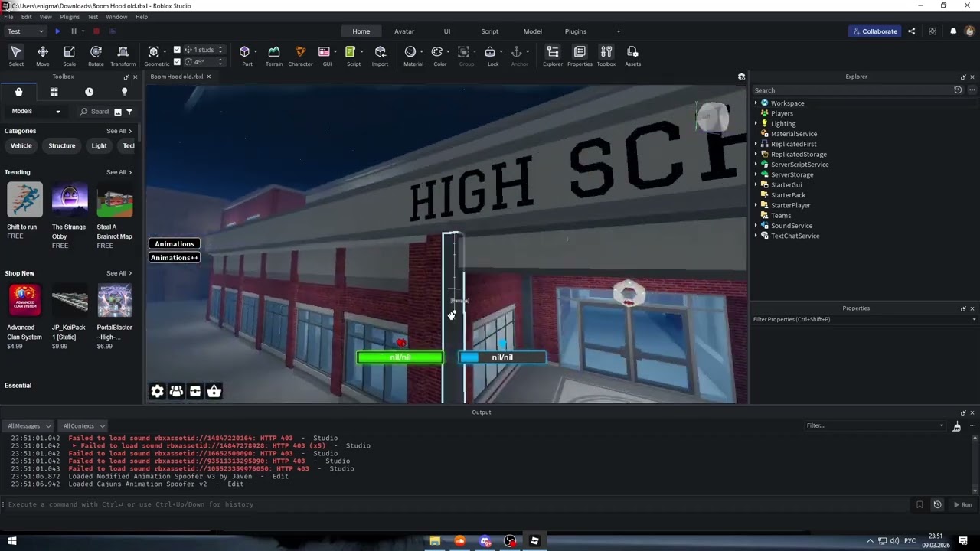Click the players icon in viewport GUI
The image size is (980, 551).
pyautogui.click(x=176, y=391)
